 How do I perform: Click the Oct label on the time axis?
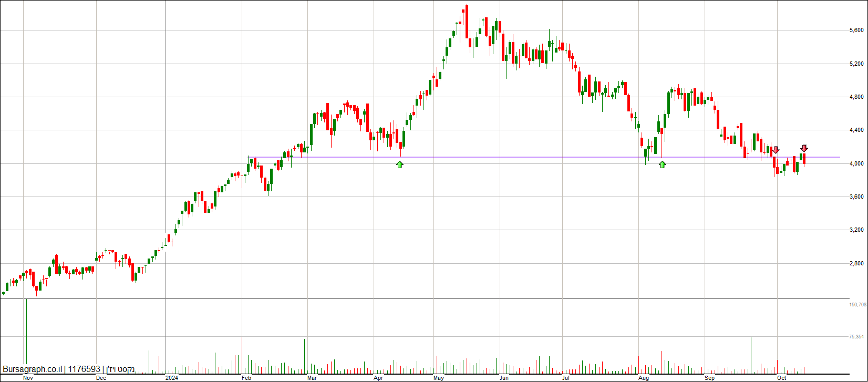pos(782,378)
